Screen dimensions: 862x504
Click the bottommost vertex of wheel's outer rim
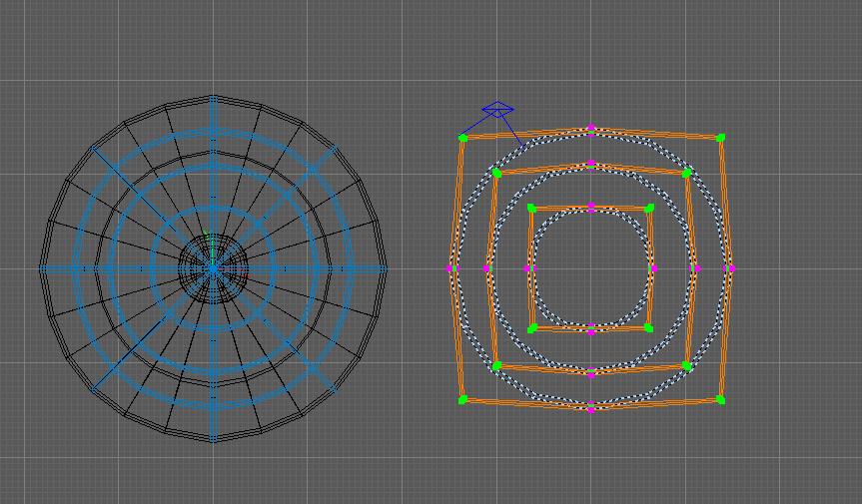pos(213,441)
